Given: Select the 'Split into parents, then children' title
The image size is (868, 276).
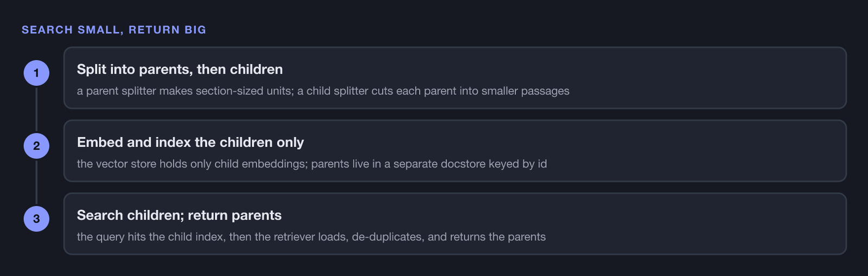Looking at the screenshot, I should [180, 69].
